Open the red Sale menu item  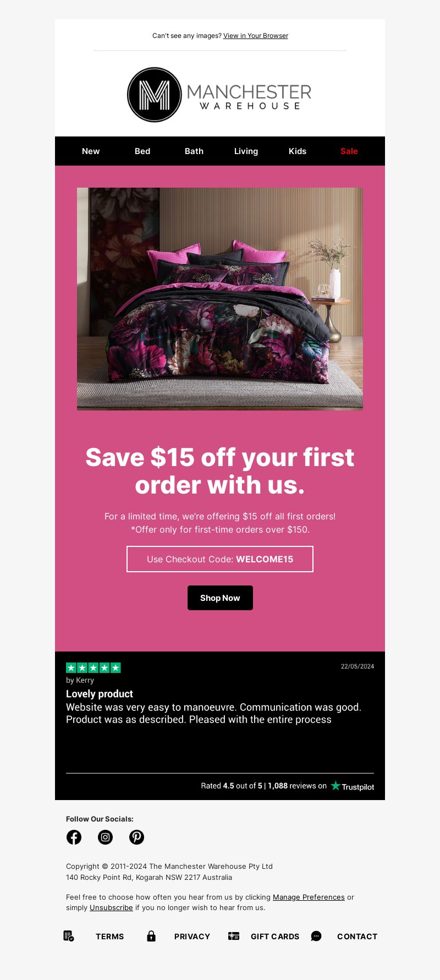[349, 151]
